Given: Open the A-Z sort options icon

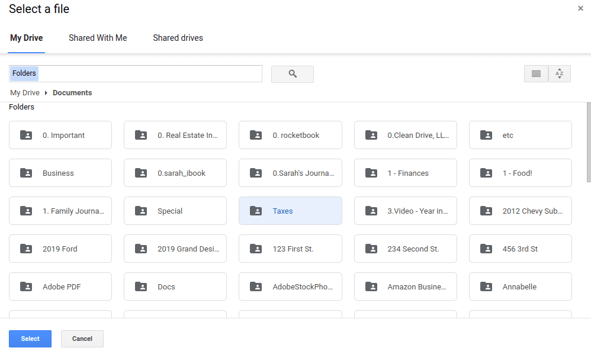Looking at the screenshot, I should pos(560,73).
